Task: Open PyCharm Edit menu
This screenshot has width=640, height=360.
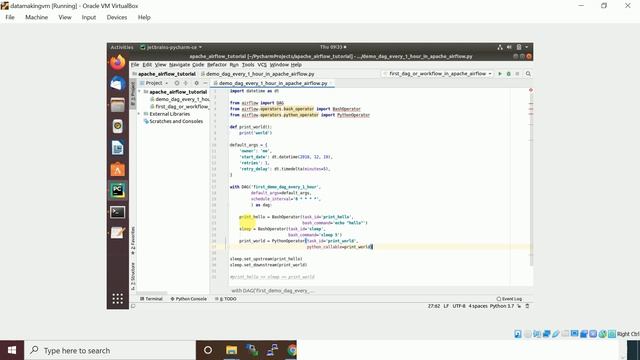Action: point(147,65)
